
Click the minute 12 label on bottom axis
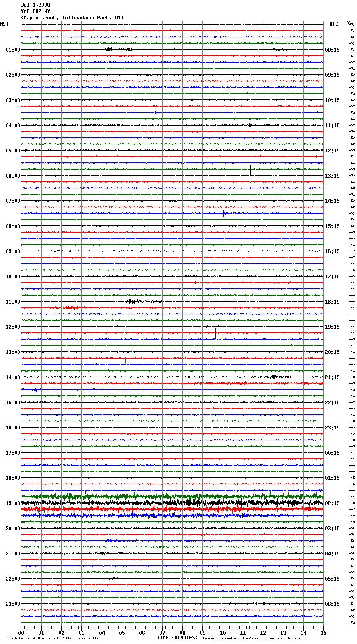pos(263,633)
